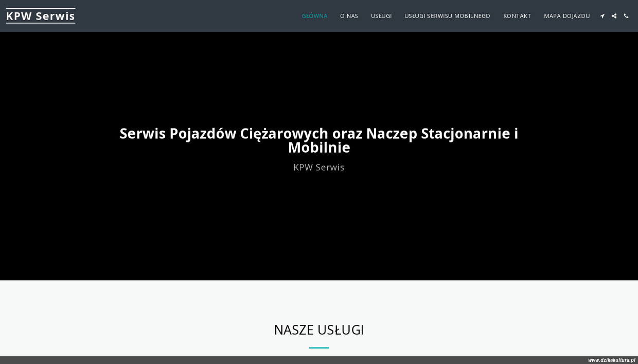Go to the O Nas page
The height and width of the screenshot is (364, 638).
(x=349, y=16)
